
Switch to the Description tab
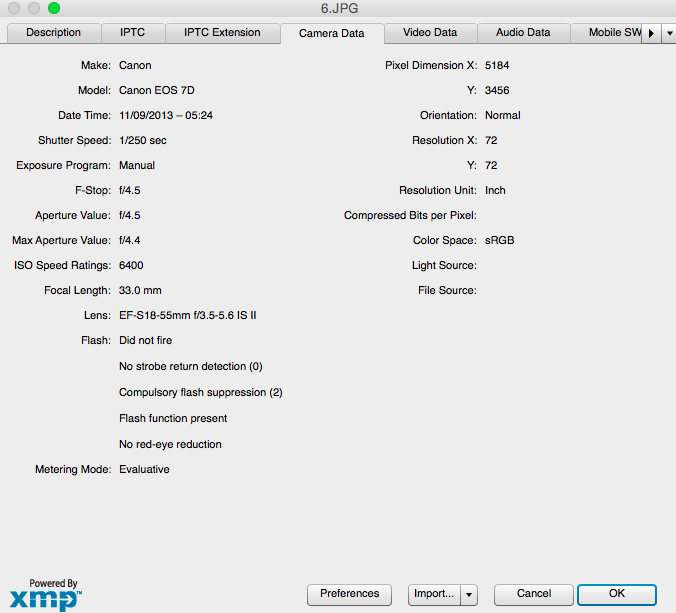54,33
